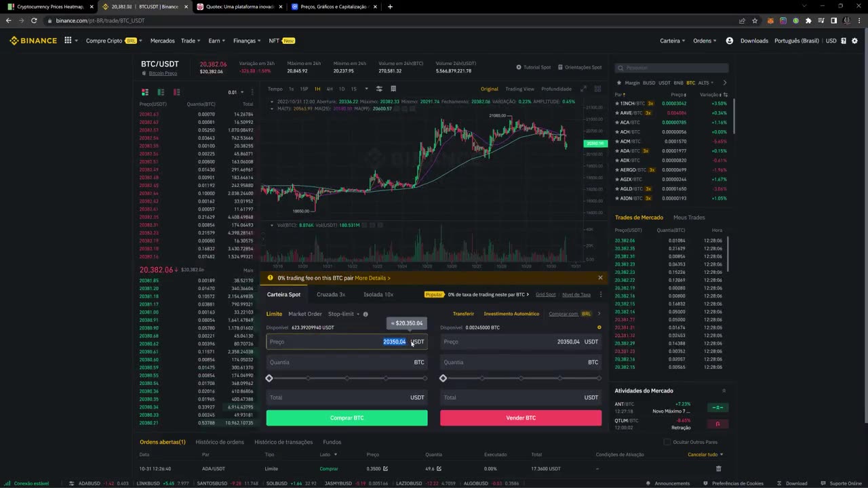The width and height of the screenshot is (868, 488).
Task: Delete the ADA/USDT open order
Action: pos(719,468)
